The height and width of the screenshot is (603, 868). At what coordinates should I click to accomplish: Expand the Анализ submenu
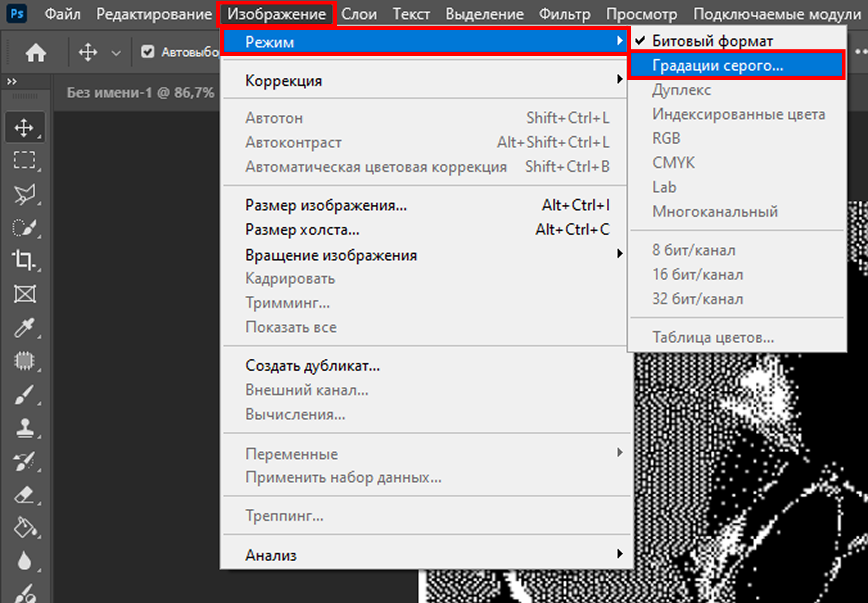425,555
